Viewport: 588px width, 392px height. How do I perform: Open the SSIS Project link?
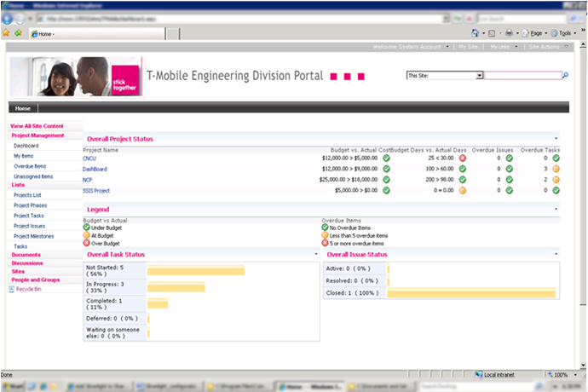[96, 191]
